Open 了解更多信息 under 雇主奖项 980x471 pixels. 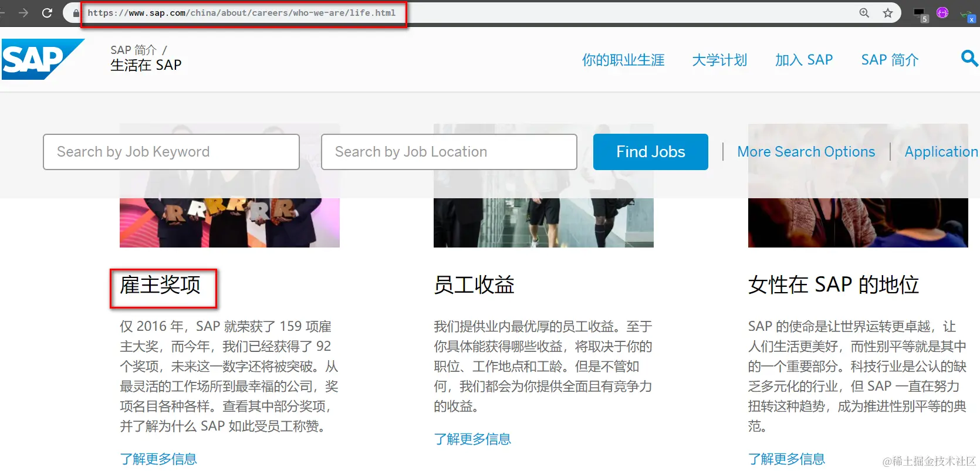point(158,459)
